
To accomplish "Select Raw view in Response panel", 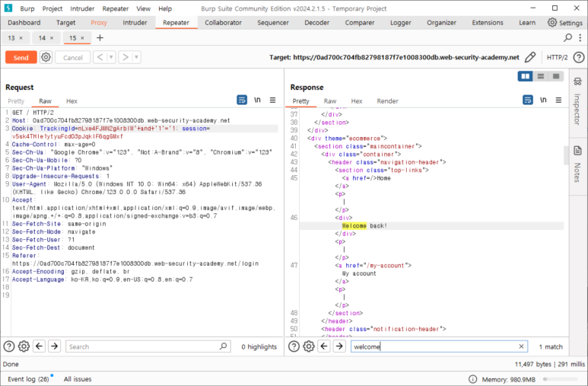I will coord(330,101).
